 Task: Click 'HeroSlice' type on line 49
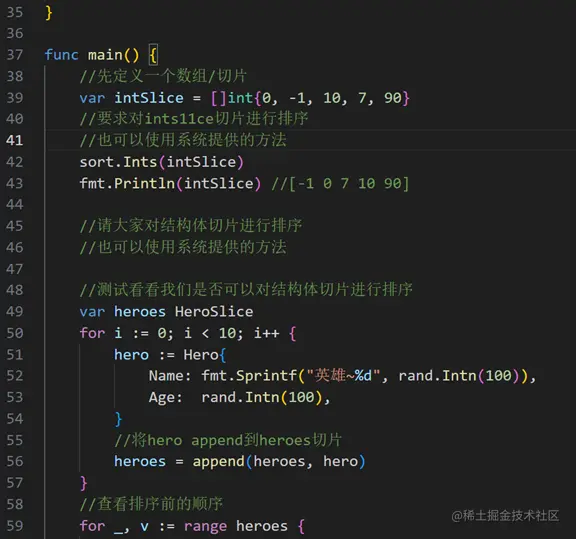[214, 312]
